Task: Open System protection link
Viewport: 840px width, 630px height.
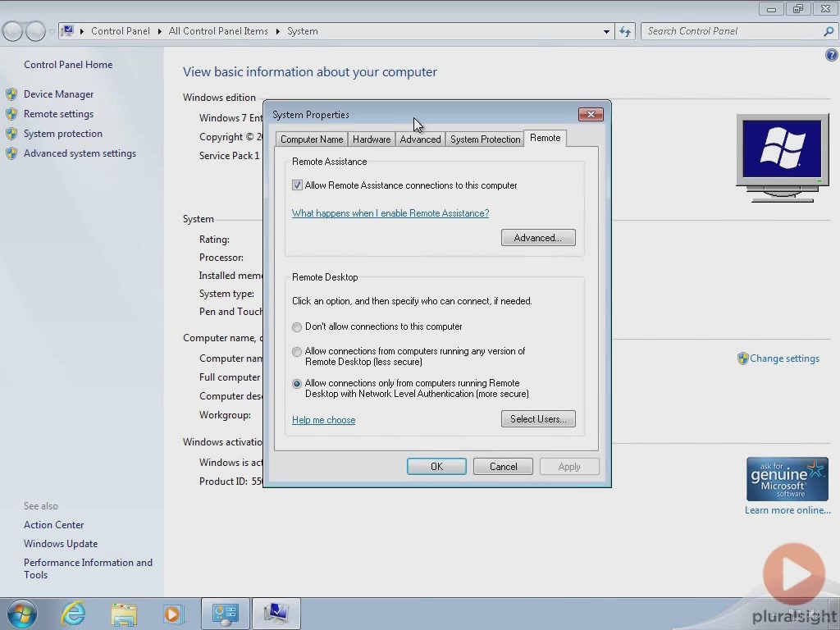Action: point(62,134)
